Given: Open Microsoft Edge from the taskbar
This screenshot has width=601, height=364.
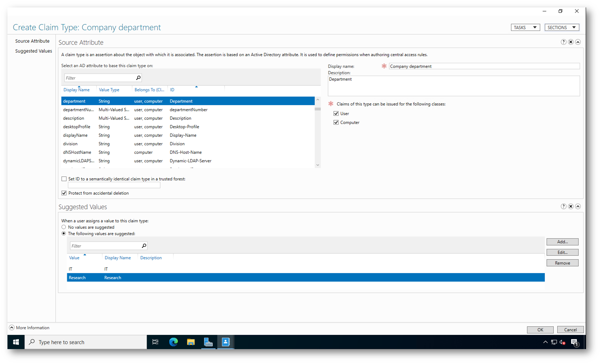Looking at the screenshot, I should coord(173,342).
